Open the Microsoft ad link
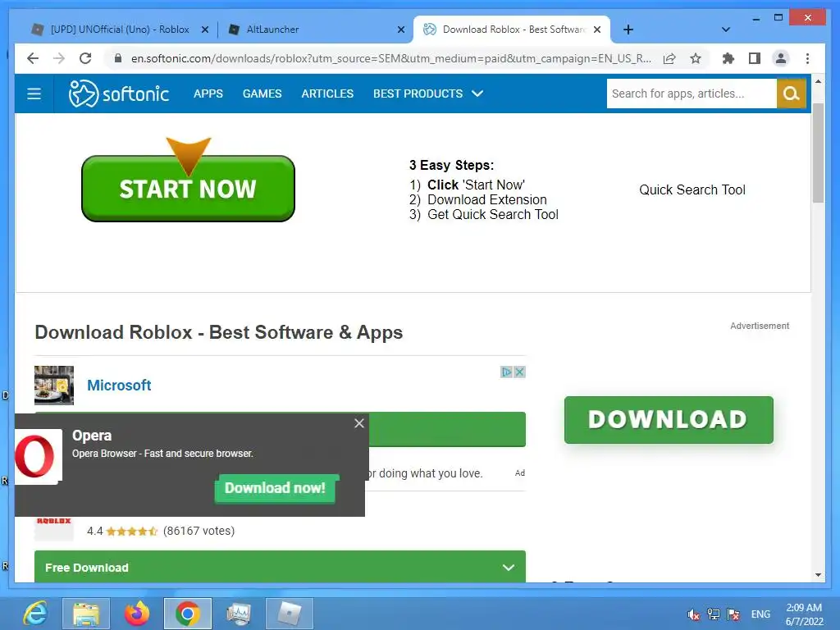 pyautogui.click(x=119, y=386)
